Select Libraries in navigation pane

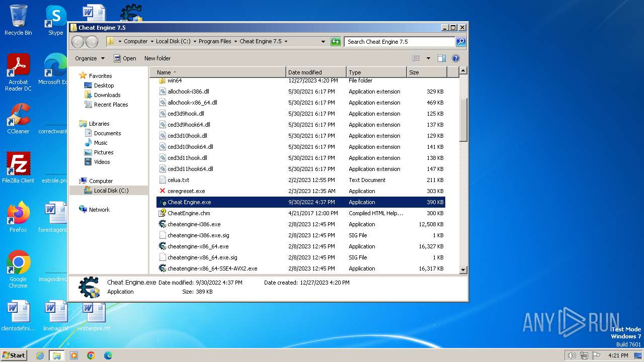pos(99,124)
